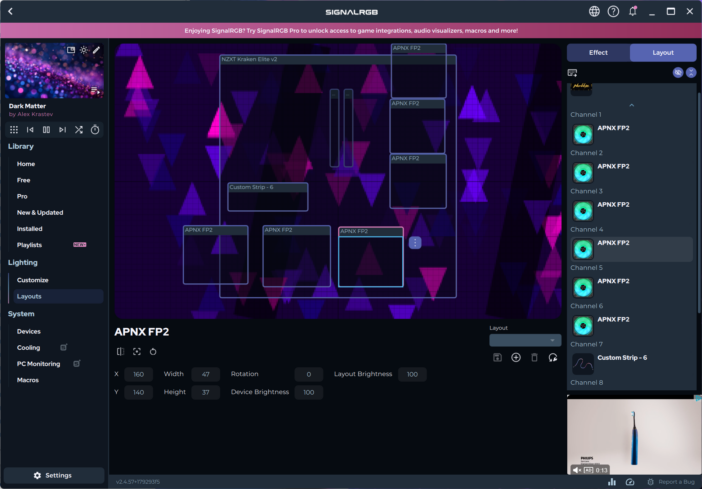702x489 pixels.
Task: Click the Device Brightness field
Action: tap(308, 392)
